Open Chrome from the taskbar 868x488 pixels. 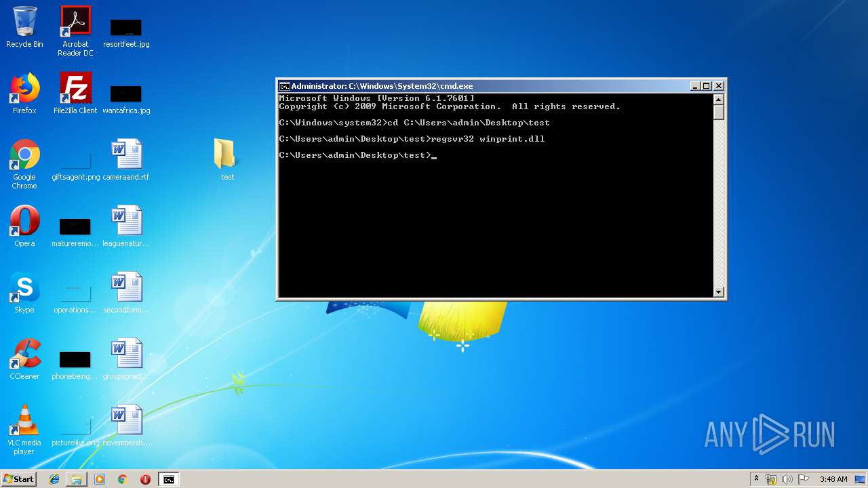(x=122, y=479)
